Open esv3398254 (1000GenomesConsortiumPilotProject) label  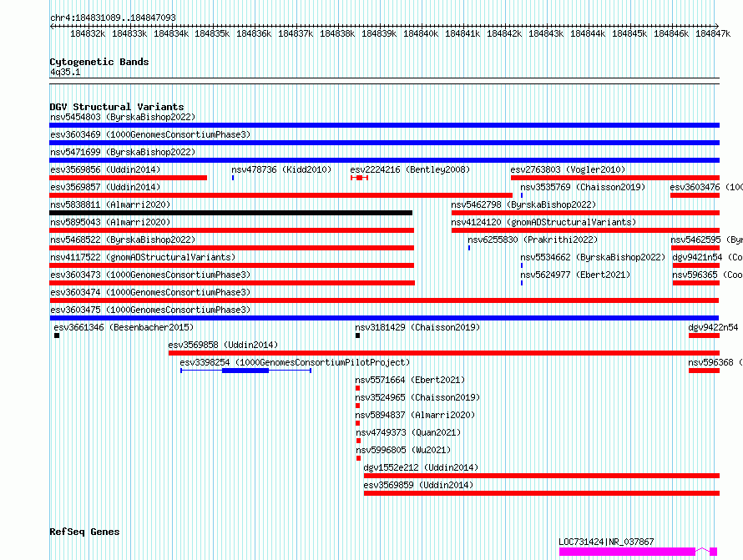(x=295, y=362)
